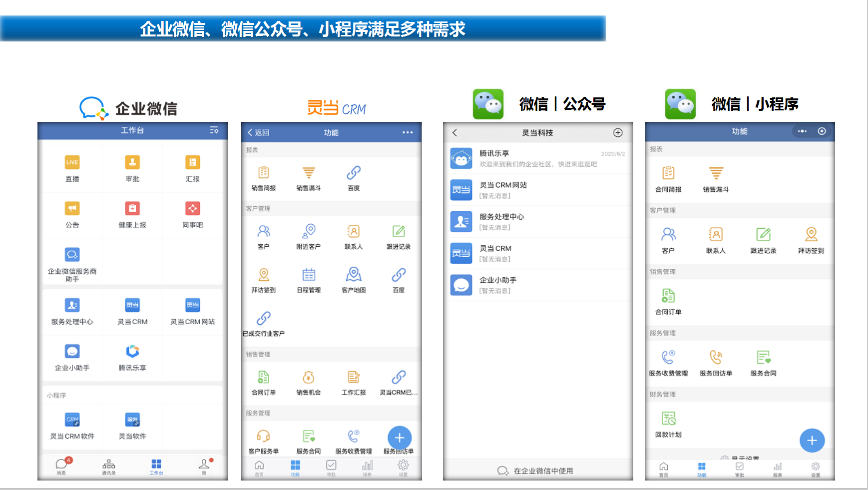Image resolution: width=868 pixels, height=490 pixels.
Task: Open 服务收费管理 in 小程序 panel
Action: [668, 357]
